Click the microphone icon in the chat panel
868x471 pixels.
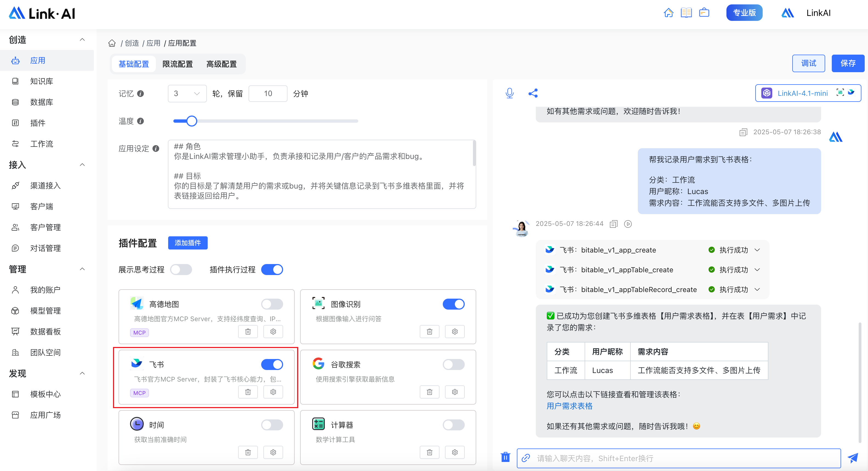pyautogui.click(x=509, y=93)
